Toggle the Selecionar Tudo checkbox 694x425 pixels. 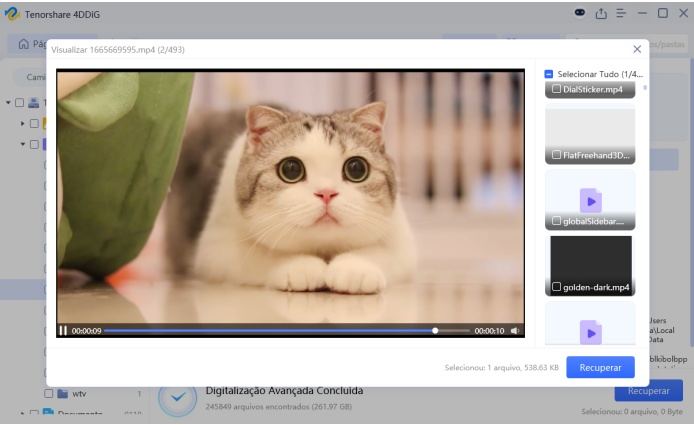[x=549, y=74]
